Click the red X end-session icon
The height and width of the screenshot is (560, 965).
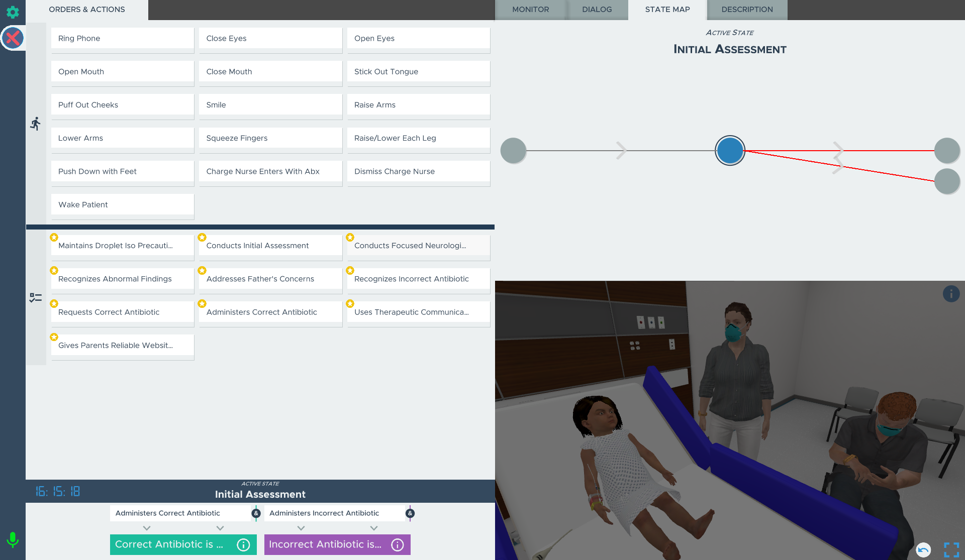tap(13, 38)
